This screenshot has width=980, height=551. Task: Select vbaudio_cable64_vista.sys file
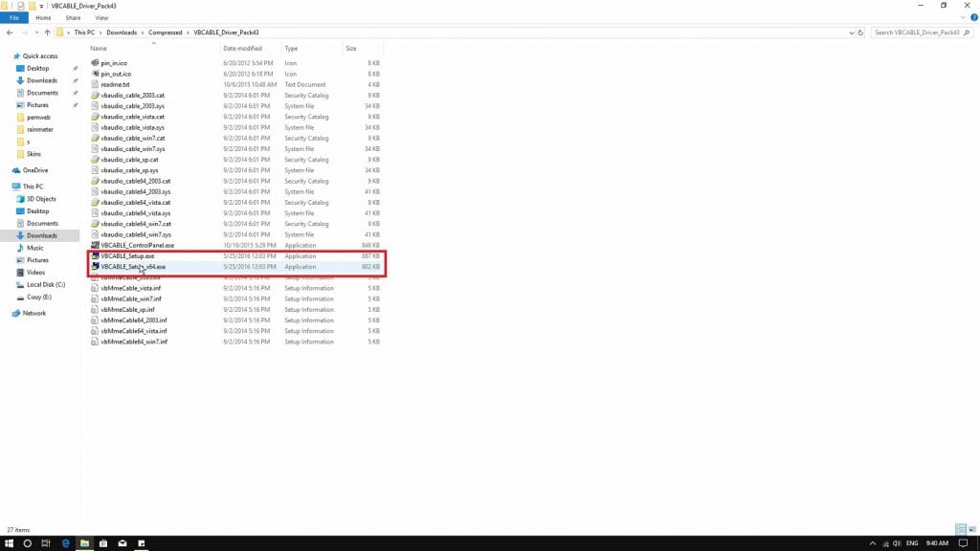click(x=135, y=213)
